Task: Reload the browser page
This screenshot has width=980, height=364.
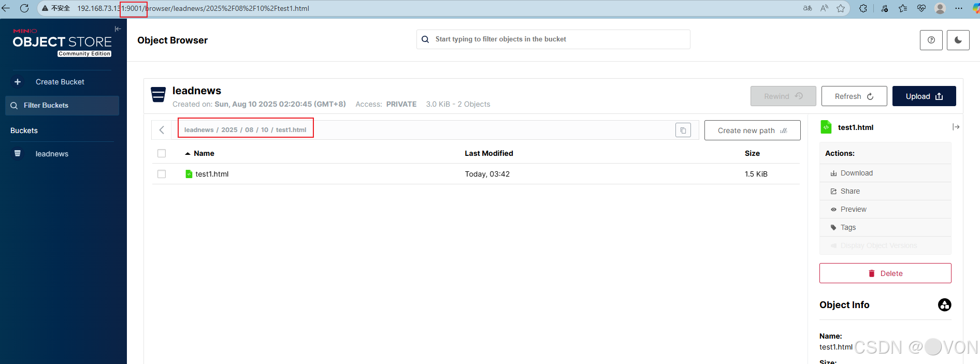Action: (24, 8)
